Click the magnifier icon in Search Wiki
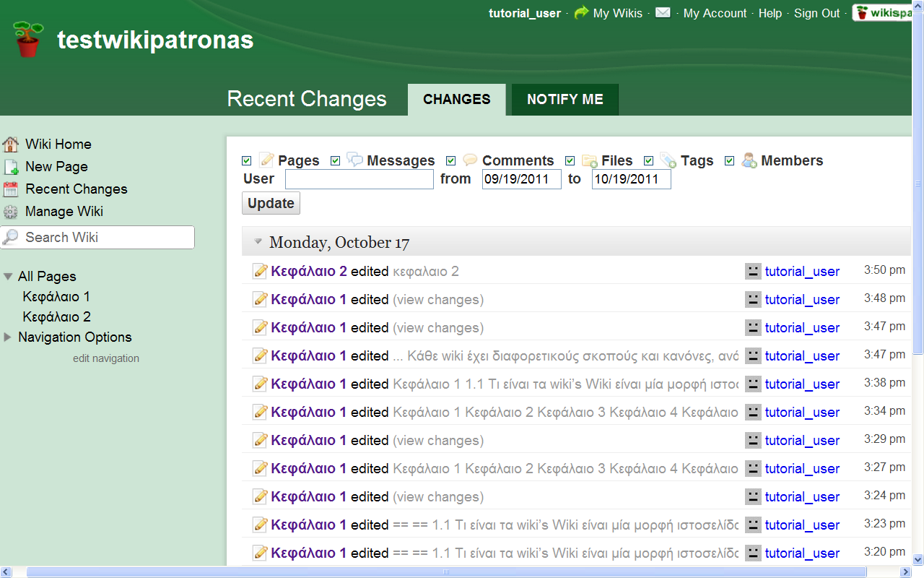Image resolution: width=924 pixels, height=578 pixels. [11, 237]
